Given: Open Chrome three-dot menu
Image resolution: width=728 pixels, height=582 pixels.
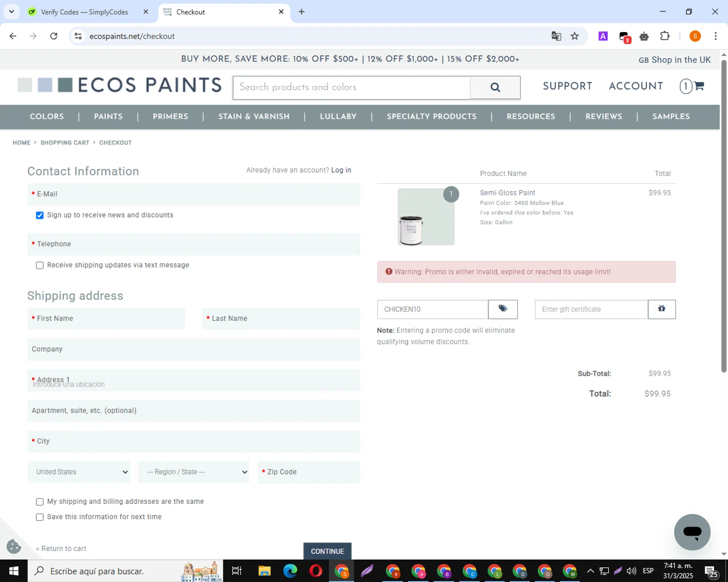Looking at the screenshot, I should [715, 36].
